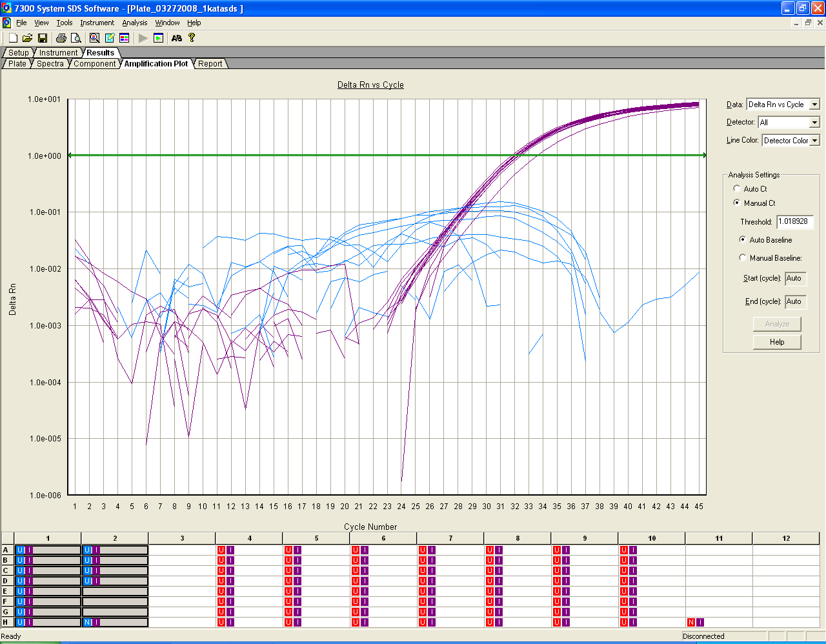Open the Window menu
This screenshot has width=826, height=644.
point(168,23)
